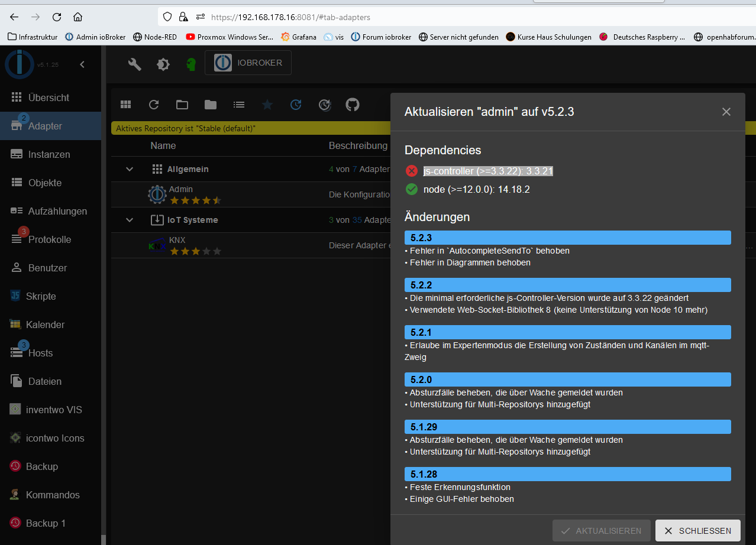This screenshot has height=545, width=756.
Task: Reload the page in the browser
Action: pos(57,17)
